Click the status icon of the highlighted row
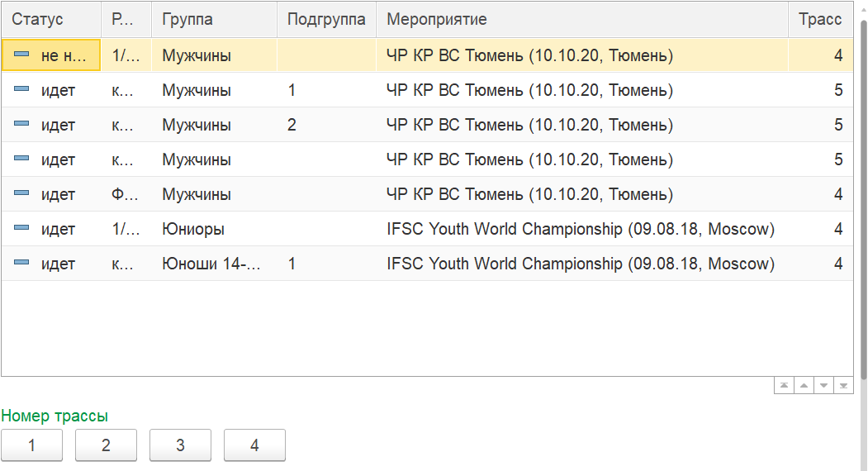The width and height of the screenshot is (868, 471). tap(22, 55)
